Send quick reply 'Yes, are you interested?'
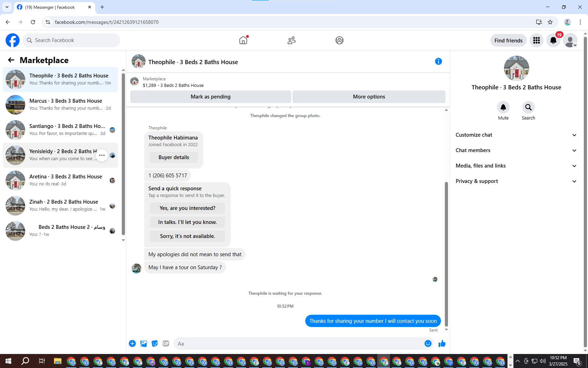The image size is (588, 368). 188,208
